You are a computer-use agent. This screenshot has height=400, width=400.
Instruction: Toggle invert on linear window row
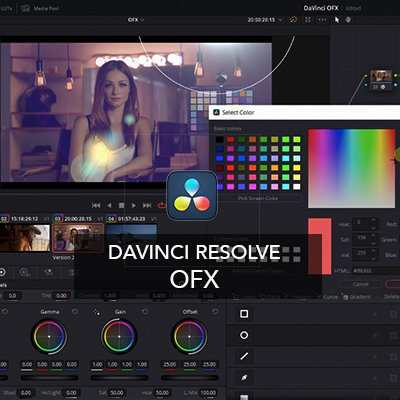pos(375,314)
